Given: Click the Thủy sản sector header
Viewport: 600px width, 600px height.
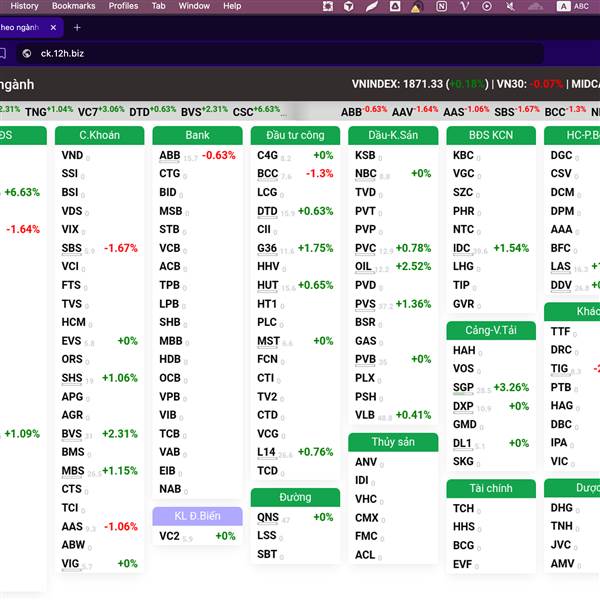Looking at the screenshot, I should 393,442.
